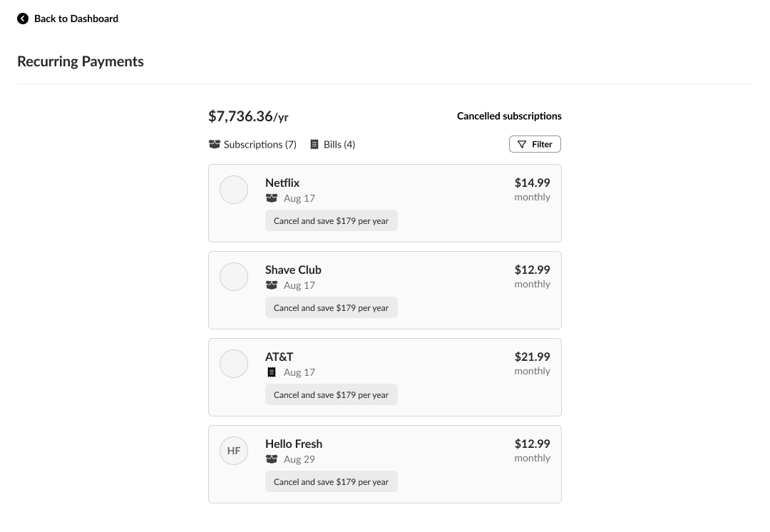The height and width of the screenshot is (532, 770).
Task: Switch to the Subscriptions (7) tab
Action: pyautogui.click(x=252, y=145)
